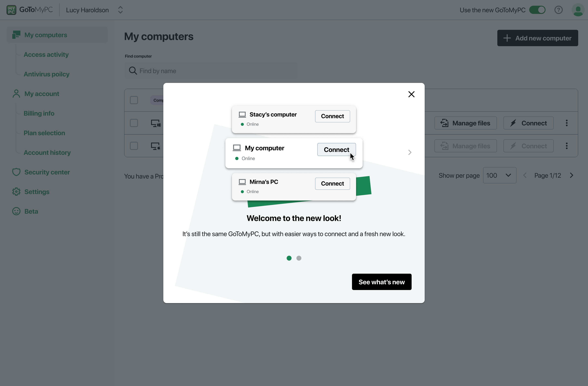The image size is (588, 386).
Task: Open Settings in sidebar
Action: 37,192
